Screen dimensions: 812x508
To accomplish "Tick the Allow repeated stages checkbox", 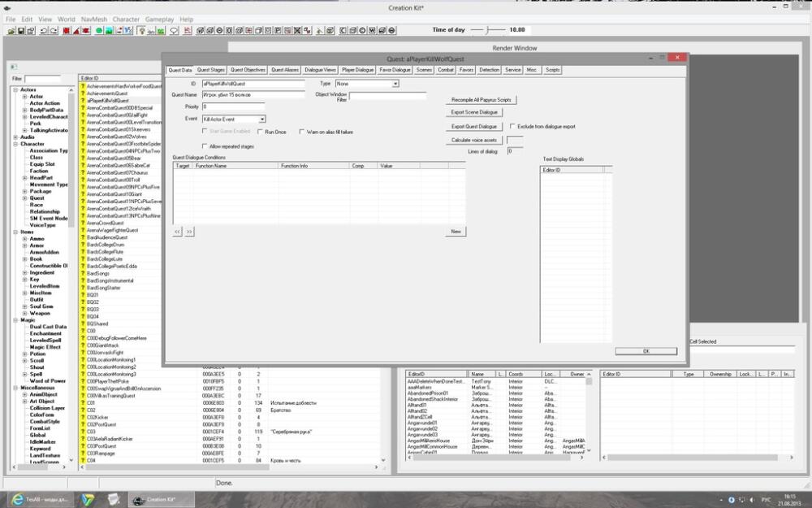I will pos(205,146).
